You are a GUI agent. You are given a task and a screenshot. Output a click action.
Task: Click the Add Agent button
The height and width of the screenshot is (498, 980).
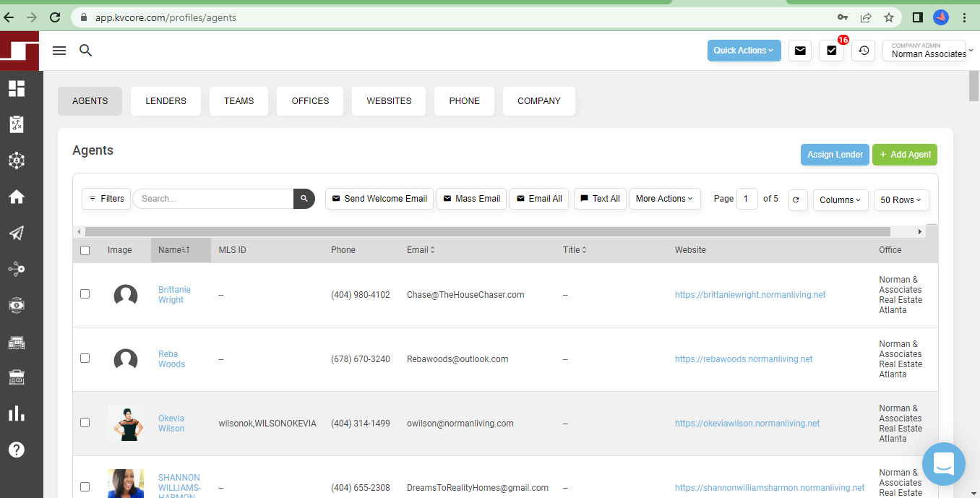pos(905,155)
